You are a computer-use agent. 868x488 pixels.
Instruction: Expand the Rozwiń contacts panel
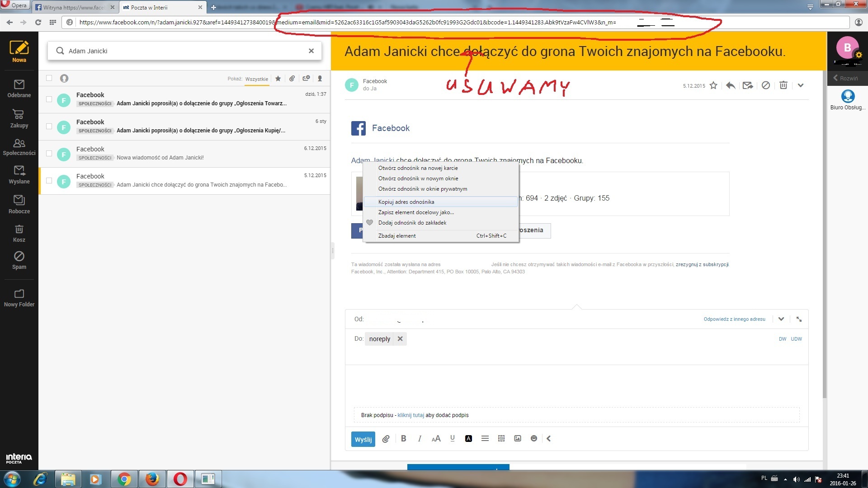(846, 78)
